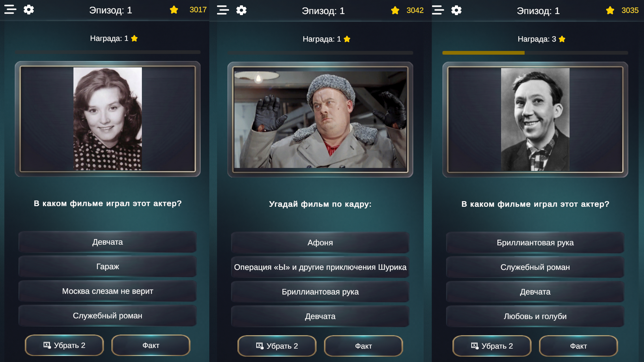Click Эпизод: 1 title in left screen
This screenshot has height=362, width=644.
pos(111,10)
